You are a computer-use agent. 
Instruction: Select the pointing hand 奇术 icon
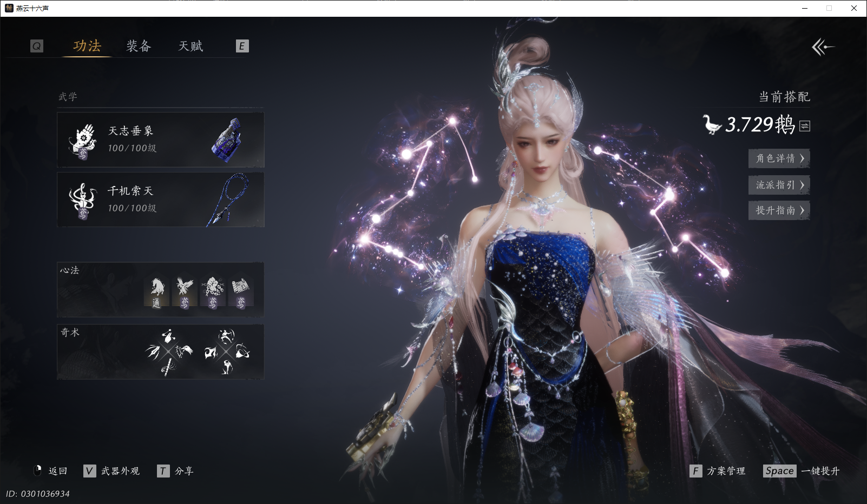pyautogui.click(x=168, y=336)
